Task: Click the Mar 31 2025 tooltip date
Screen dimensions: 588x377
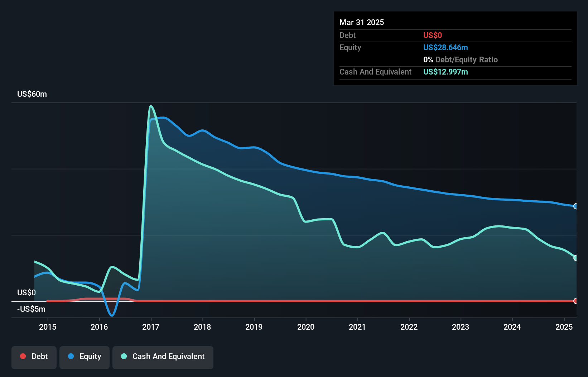Action: pos(362,23)
